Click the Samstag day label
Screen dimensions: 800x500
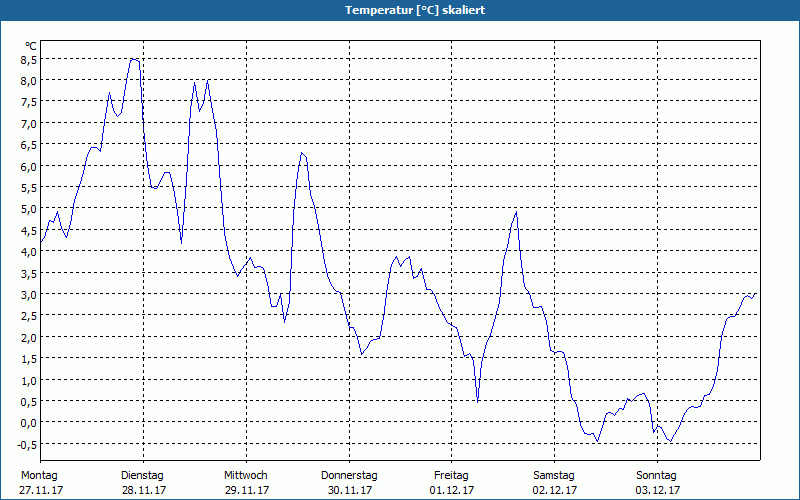click(554, 476)
